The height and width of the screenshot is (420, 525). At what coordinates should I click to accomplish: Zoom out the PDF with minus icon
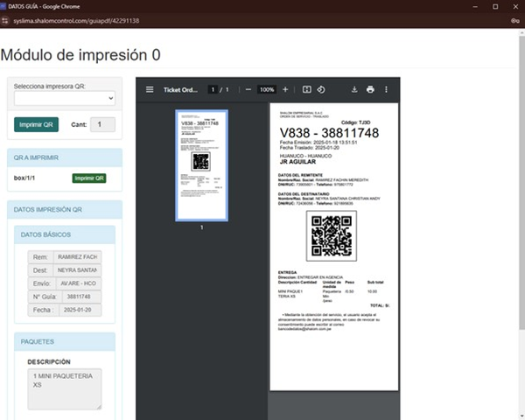[248, 89]
